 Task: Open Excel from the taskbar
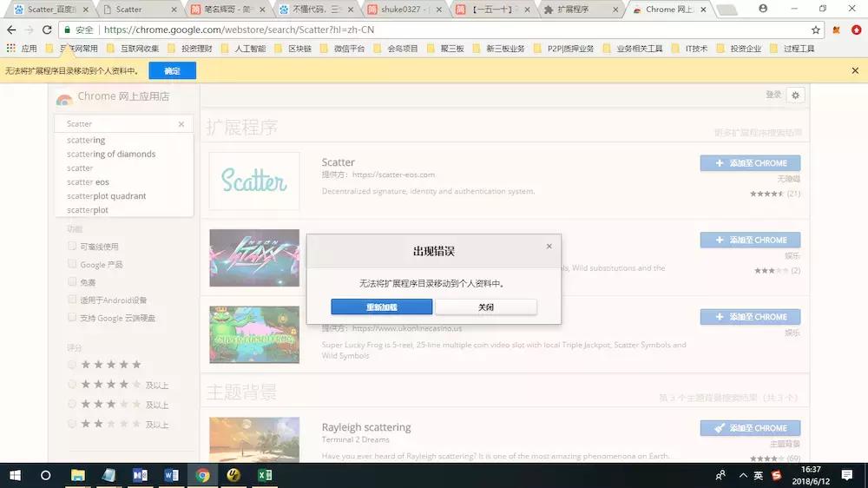265,475
